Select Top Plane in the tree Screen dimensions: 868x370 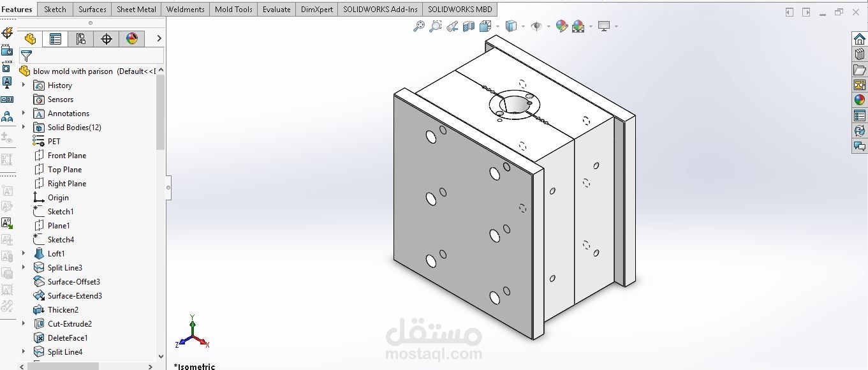[57, 170]
